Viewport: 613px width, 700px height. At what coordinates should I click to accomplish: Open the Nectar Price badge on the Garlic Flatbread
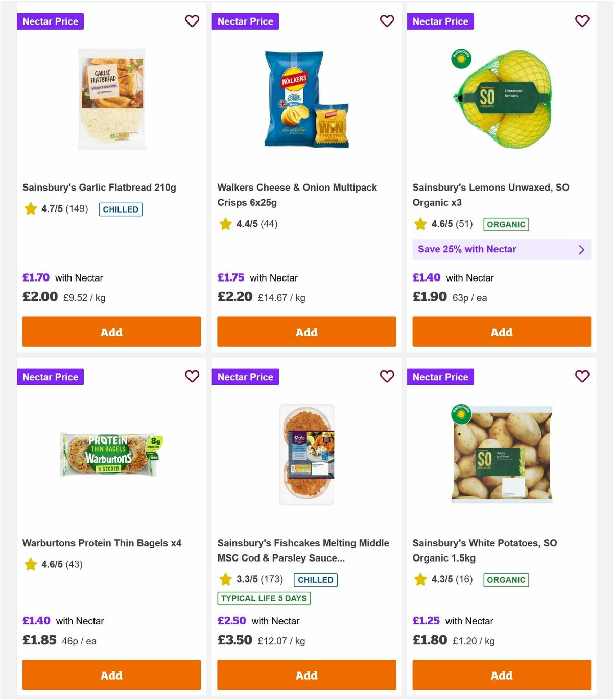(51, 21)
